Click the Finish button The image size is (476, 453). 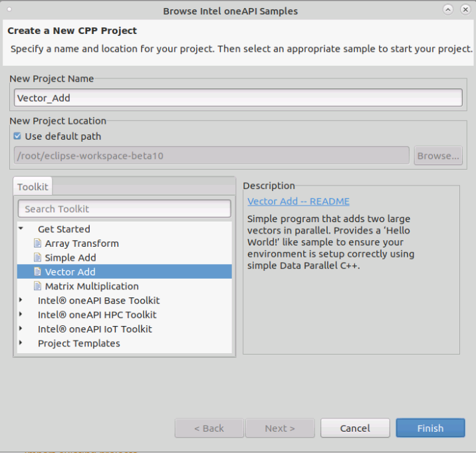(429, 428)
